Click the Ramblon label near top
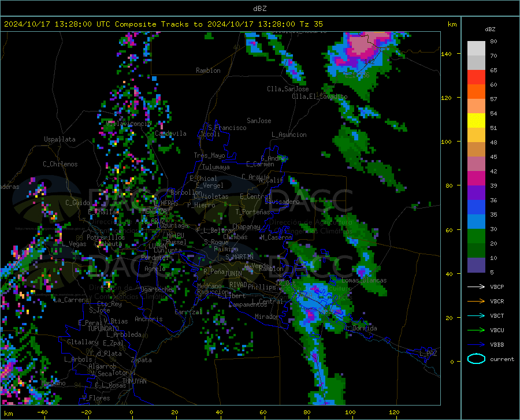Image resolution: width=520 pixels, height=420 pixels. click(208, 70)
